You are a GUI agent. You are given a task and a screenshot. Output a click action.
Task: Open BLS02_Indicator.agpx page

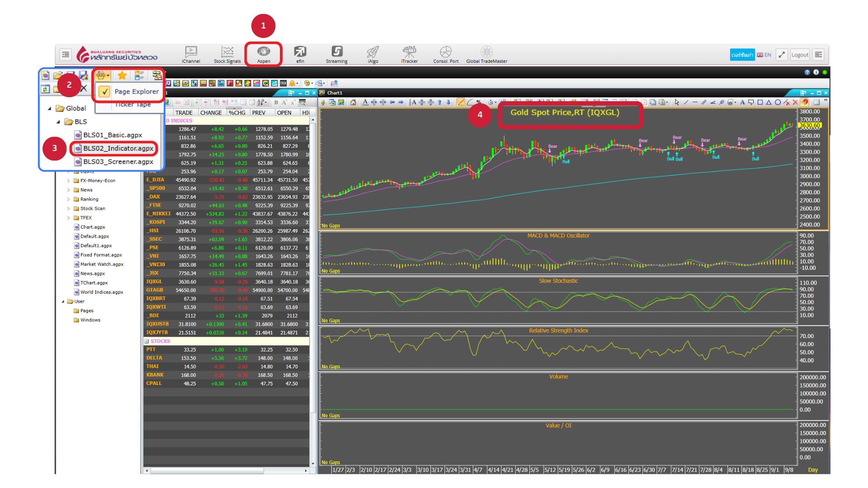pyautogui.click(x=118, y=148)
